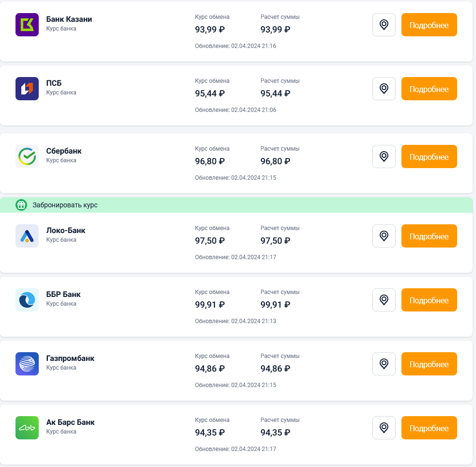The image size is (476, 467).
Task: Show ПСБ branches on map pin
Action: [384, 89]
